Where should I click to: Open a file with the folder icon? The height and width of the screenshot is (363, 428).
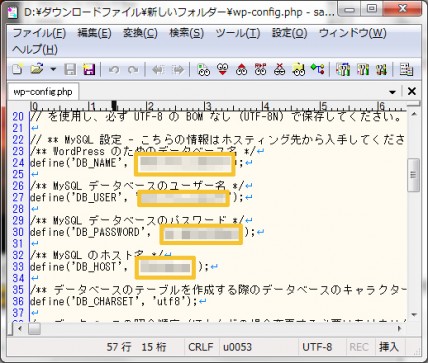tap(36, 69)
